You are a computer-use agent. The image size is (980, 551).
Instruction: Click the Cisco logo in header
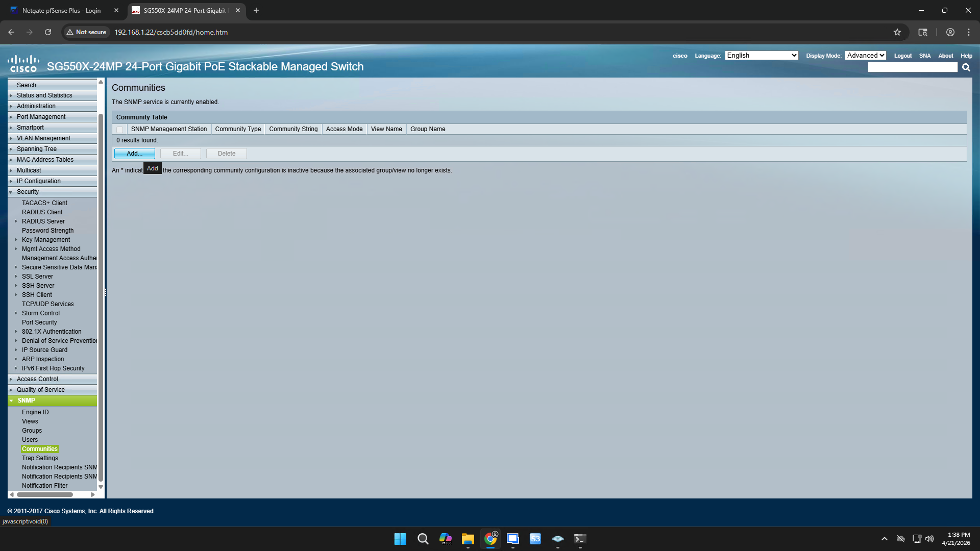tap(23, 64)
